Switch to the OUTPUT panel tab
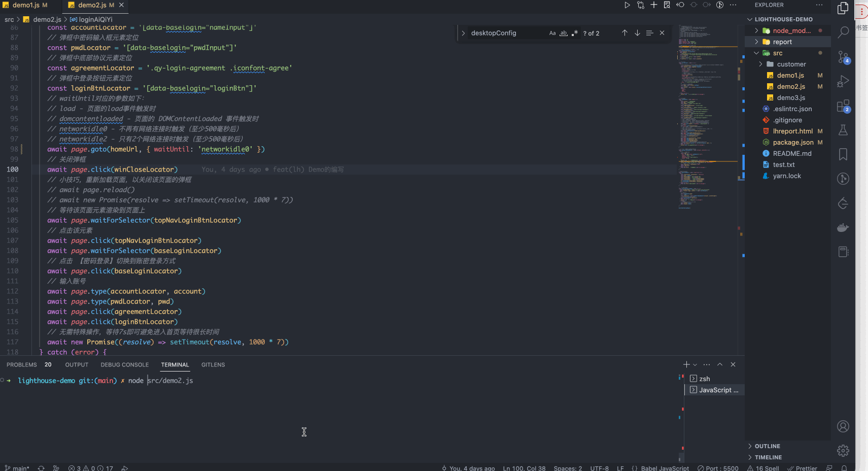The height and width of the screenshot is (471, 868). click(x=77, y=364)
